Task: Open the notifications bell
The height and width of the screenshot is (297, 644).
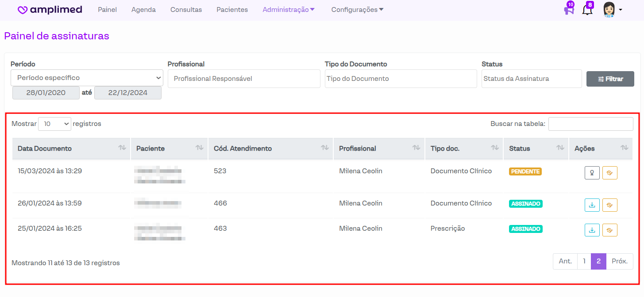Action: [587, 10]
